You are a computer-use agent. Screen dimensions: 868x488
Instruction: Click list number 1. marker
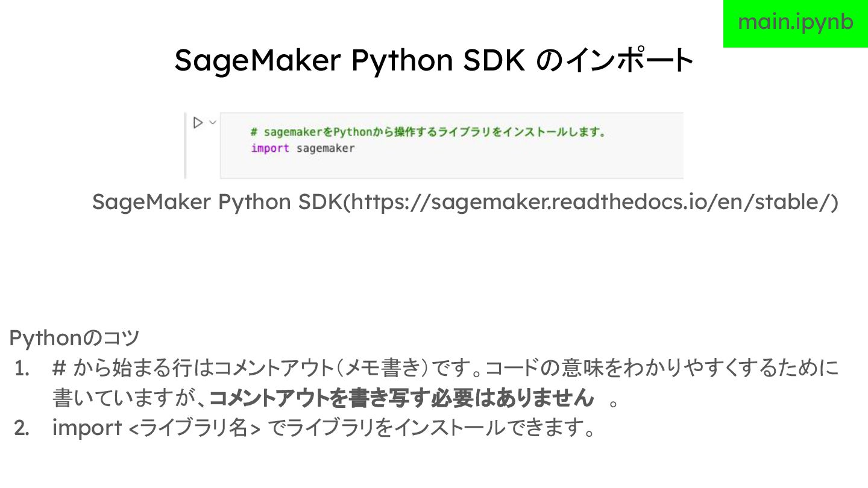(x=22, y=368)
